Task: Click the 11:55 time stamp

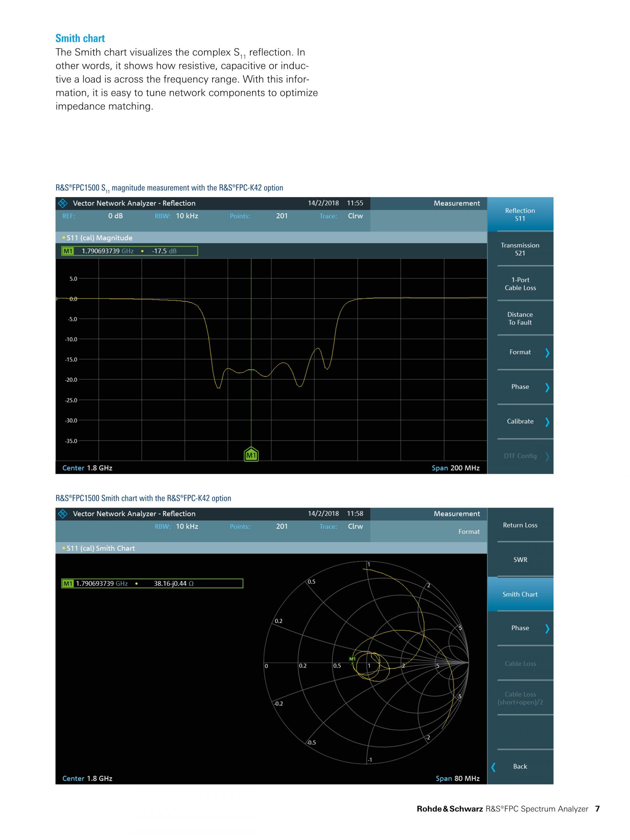Action: click(355, 203)
